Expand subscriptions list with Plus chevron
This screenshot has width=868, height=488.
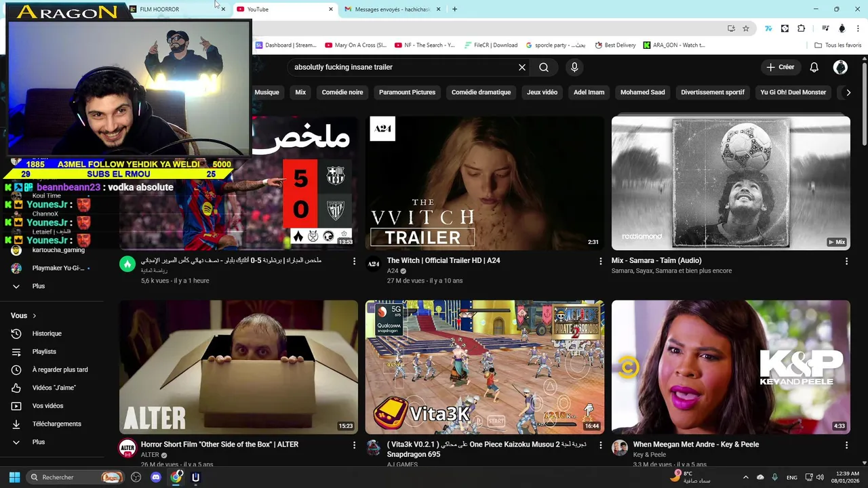coord(16,286)
